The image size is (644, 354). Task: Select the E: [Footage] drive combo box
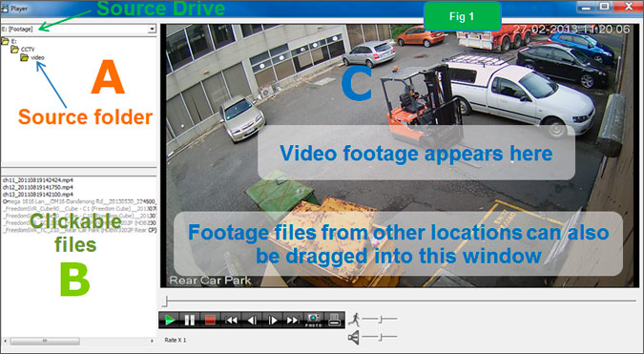pyautogui.click(x=78, y=29)
